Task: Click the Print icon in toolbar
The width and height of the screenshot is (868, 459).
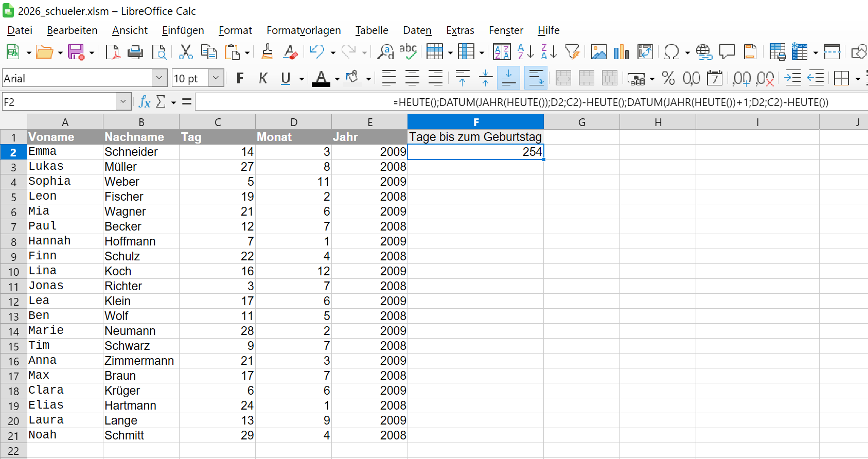Action: point(135,52)
